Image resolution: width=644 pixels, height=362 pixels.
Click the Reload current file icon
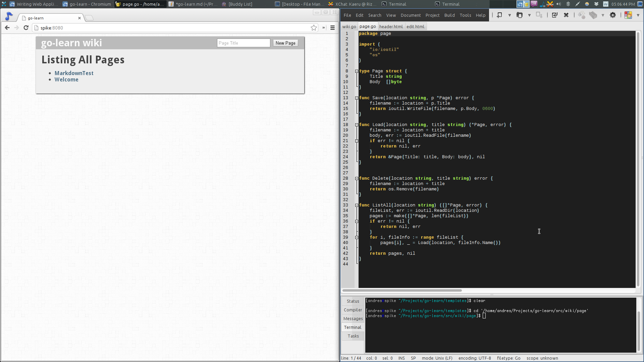554,15
